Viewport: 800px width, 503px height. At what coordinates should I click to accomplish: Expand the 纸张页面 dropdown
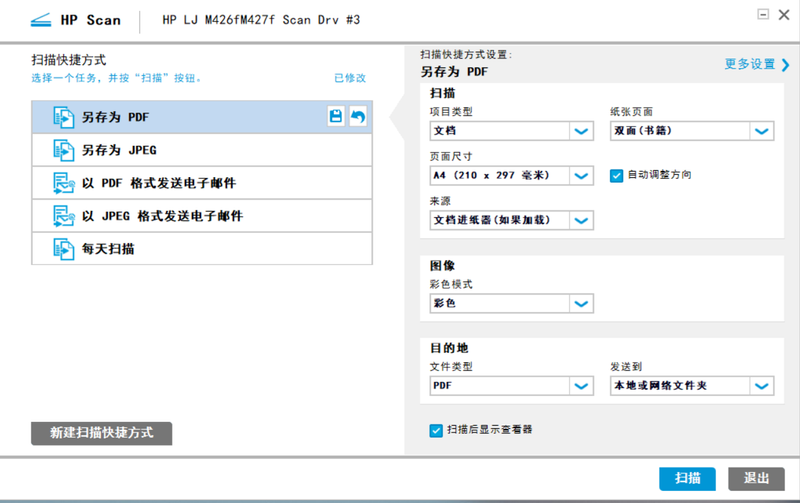point(762,131)
